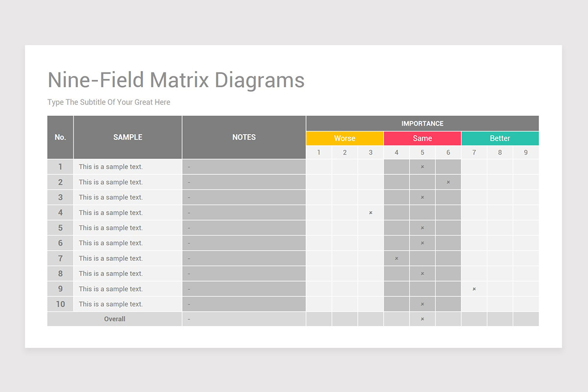Click the x mark in the Overall row
The image size is (588, 392).
click(422, 319)
